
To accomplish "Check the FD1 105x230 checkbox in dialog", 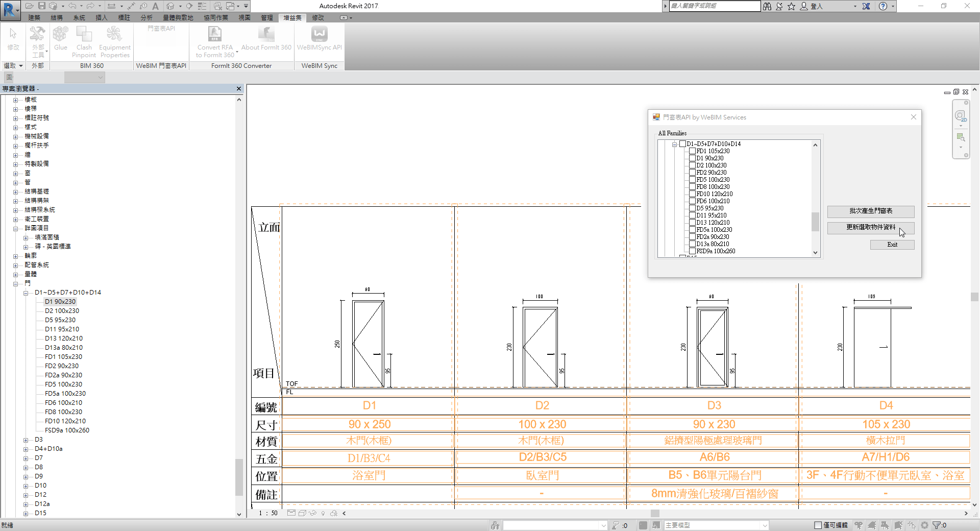I will [693, 151].
